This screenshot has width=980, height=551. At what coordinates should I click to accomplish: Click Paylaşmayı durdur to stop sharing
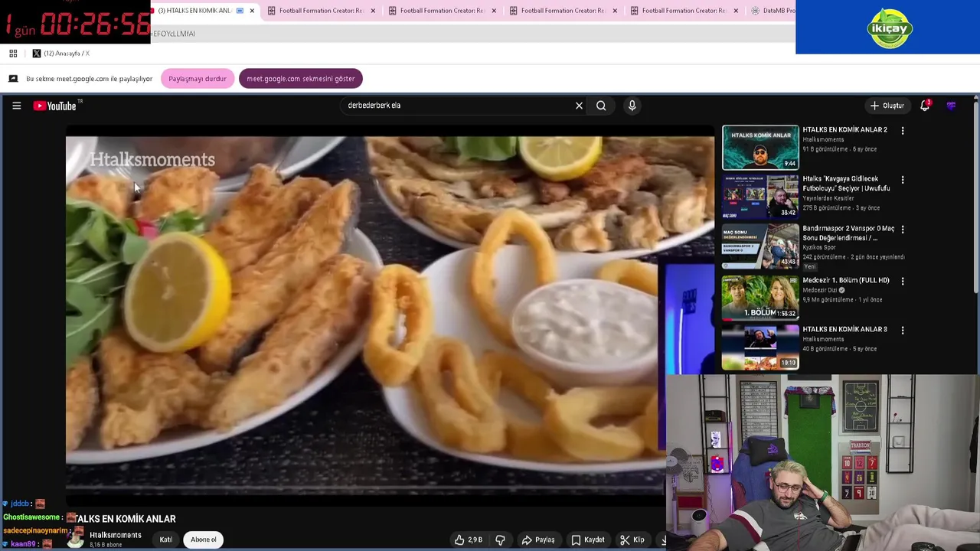coord(198,79)
